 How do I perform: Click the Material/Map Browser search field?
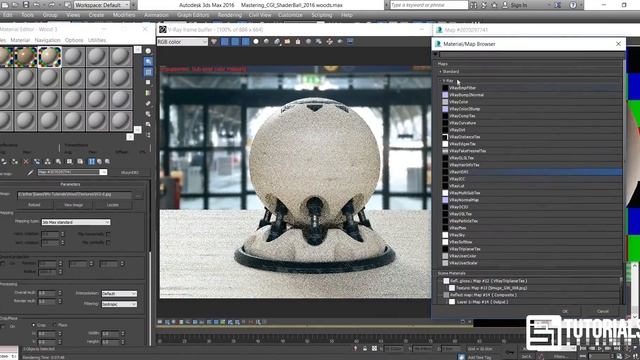point(531,55)
